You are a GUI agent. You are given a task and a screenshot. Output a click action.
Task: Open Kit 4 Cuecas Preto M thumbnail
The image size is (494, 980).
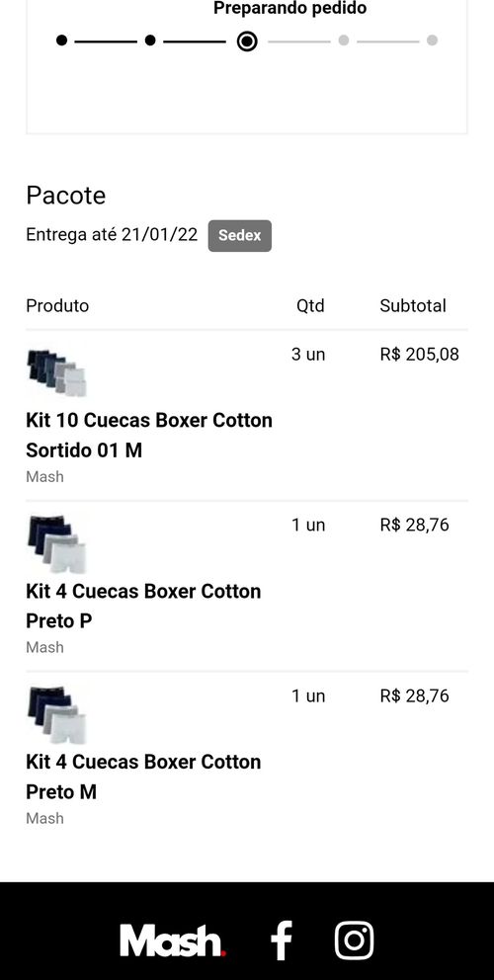point(57,714)
